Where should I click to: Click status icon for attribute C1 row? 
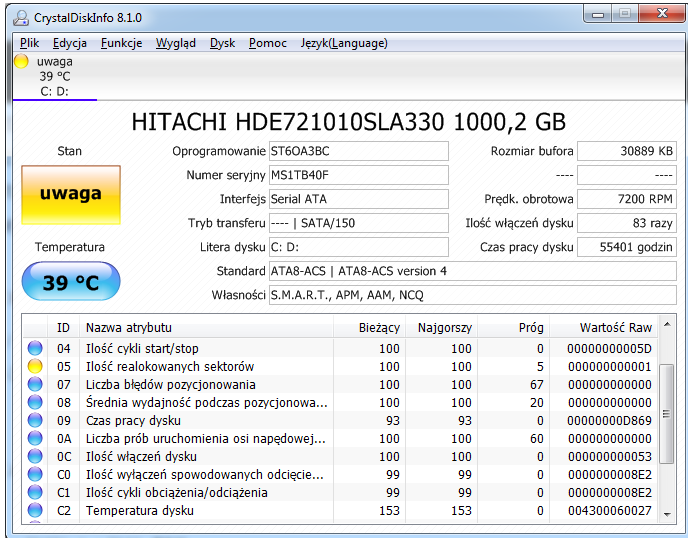pos(35,492)
